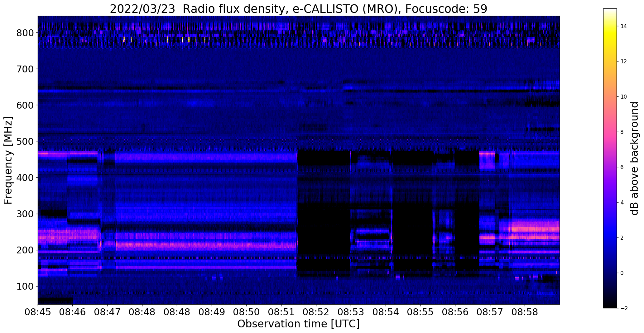The height and width of the screenshot is (333, 644).
Task: Click the 08:57 time tick label
Action: tap(490, 313)
